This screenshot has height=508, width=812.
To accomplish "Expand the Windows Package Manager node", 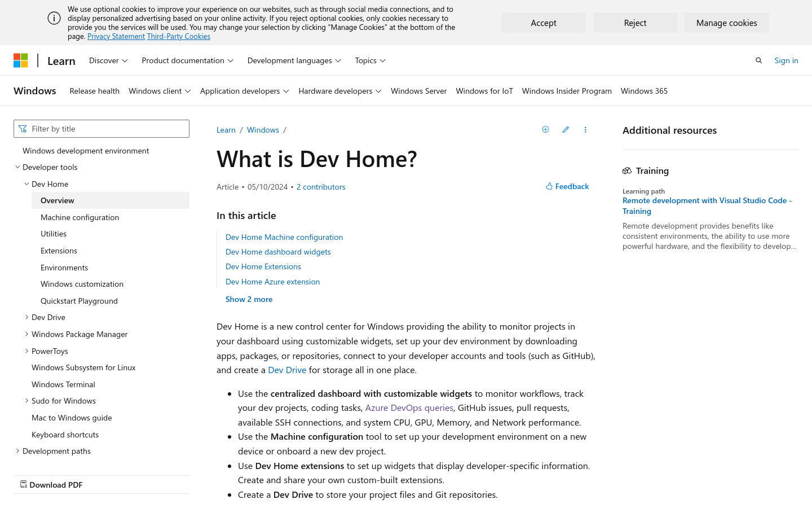I will 27,334.
